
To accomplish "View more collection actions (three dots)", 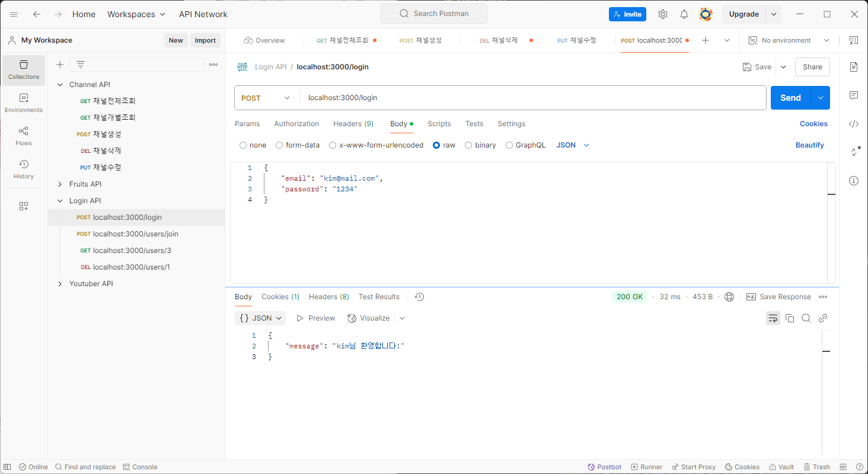I will point(213,65).
